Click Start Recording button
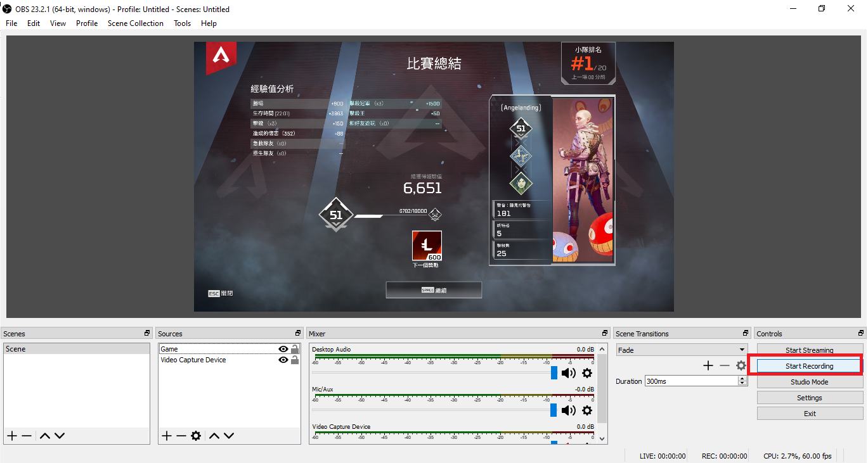Screen dimensions: 868x463 click(x=810, y=366)
